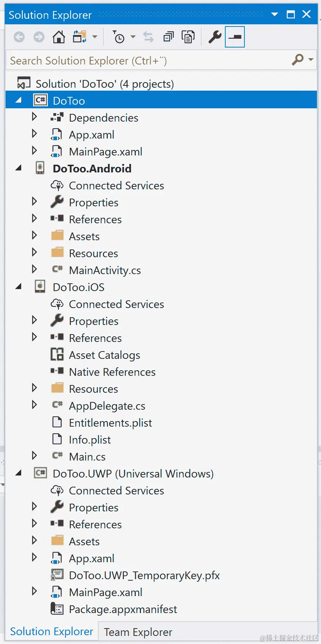Click the DoToo.UWP_TemporaryKey.pfx certificate icon
The height and width of the screenshot is (644, 321).
pos(57,575)
